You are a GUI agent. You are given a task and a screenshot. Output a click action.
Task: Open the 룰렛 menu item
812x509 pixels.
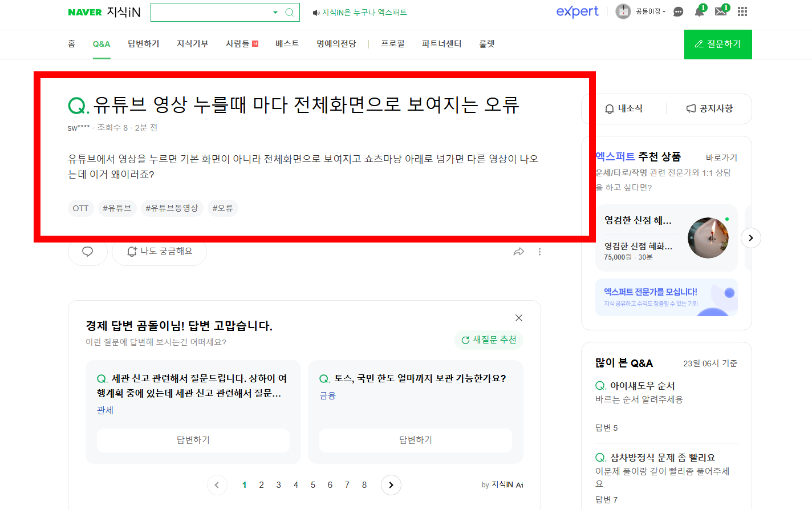(x=487, y=44)
